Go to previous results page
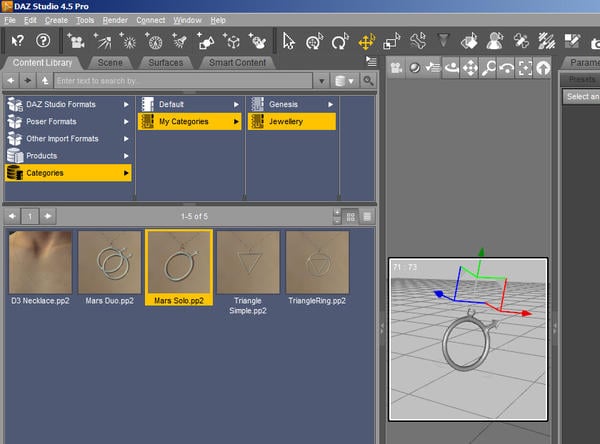The height and width of the screenshot is (444, 600). click(12, 217)
